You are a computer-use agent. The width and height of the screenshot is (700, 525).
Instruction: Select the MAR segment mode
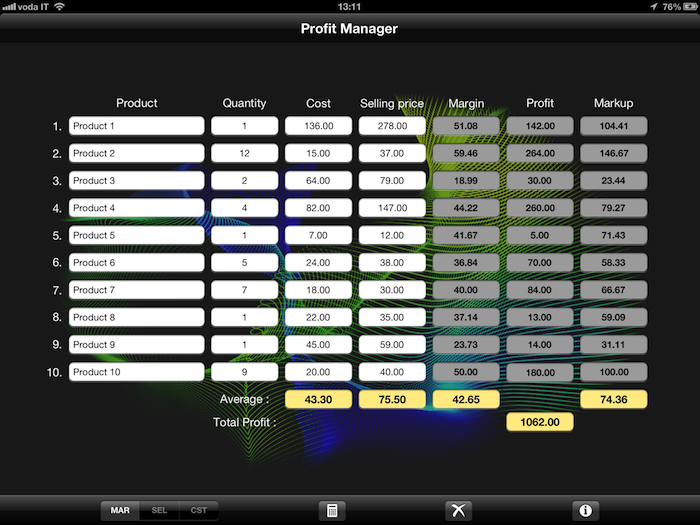(x=120, y=510)
